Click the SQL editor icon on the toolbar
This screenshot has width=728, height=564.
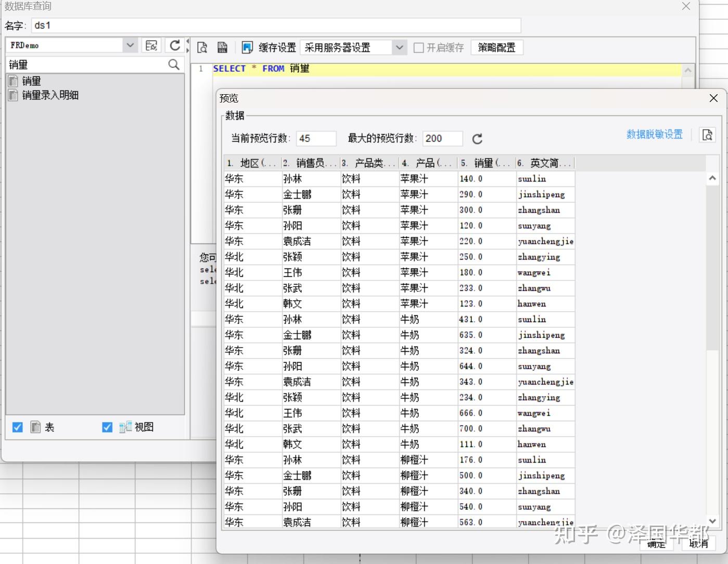(223, 47)
